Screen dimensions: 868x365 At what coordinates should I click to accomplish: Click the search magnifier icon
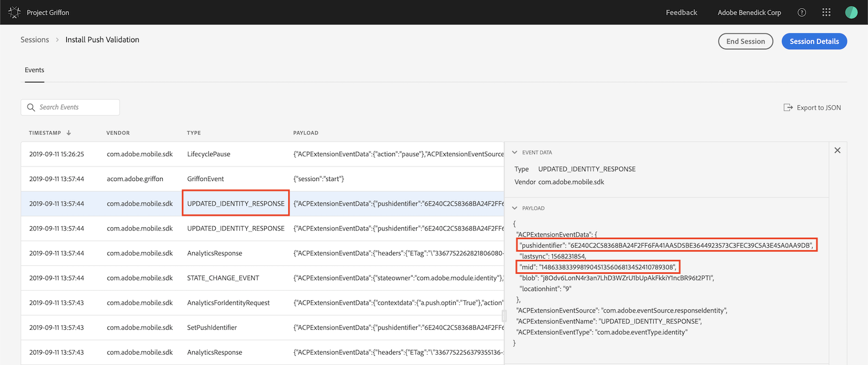tap(31, 107)
